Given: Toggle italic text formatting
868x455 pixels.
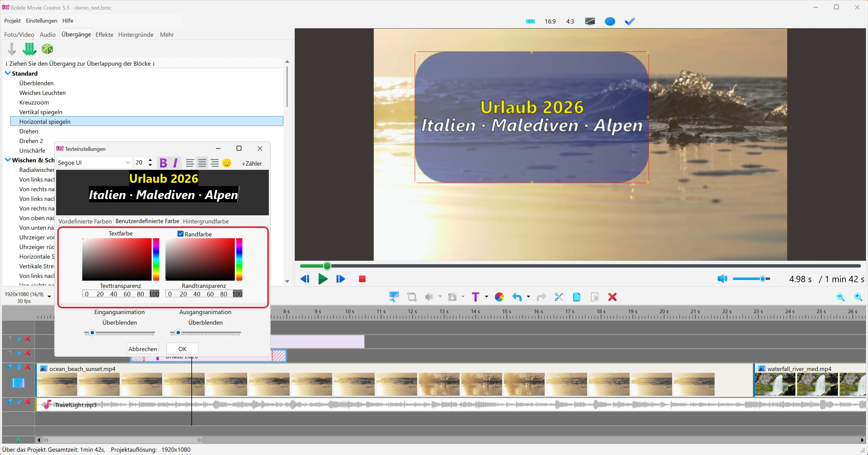Looking at the screenshot, I should point(175,163).
